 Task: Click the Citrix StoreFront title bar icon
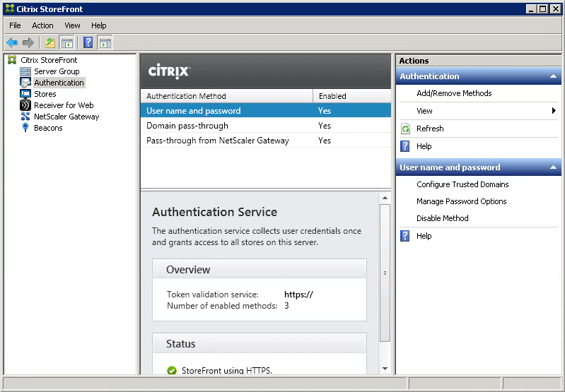pyautogui.click(x=10, y=8)
